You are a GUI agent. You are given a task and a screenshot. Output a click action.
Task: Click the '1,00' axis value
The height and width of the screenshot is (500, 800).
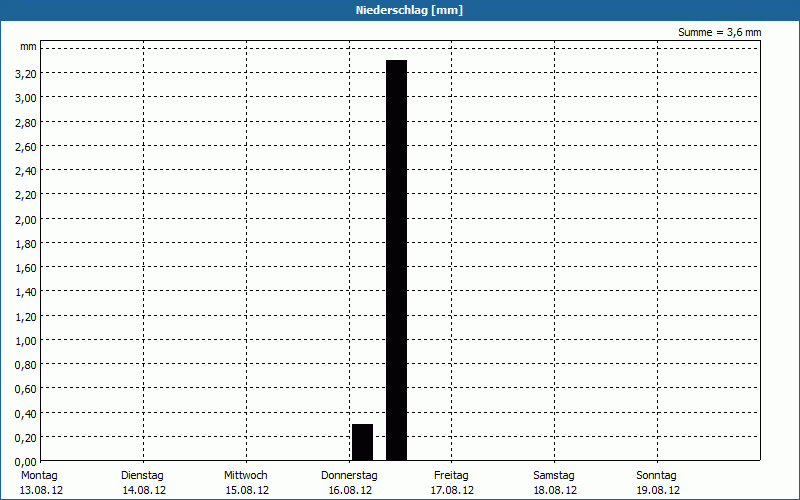[x=26, y=341]
